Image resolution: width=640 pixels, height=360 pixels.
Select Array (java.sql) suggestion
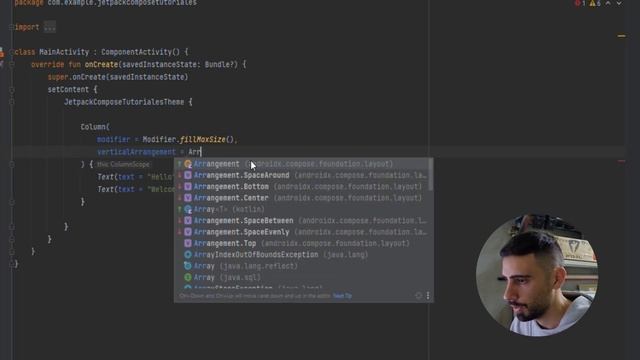click(302, 278)
